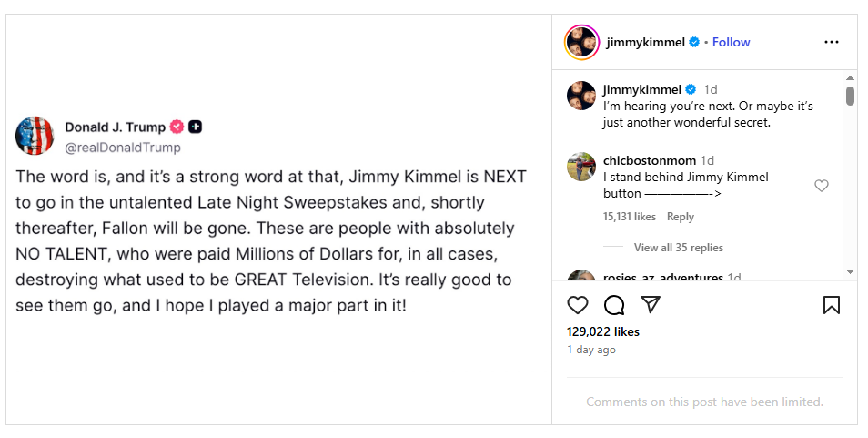Click jimmykimmel username in post header
The width and height of the screenshot is (868, 438).
click(x=645, y=42)
